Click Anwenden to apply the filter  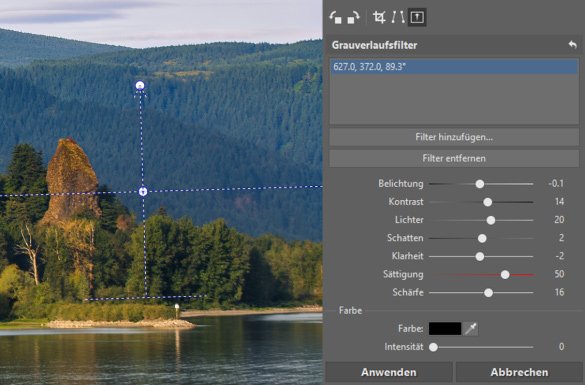(389, 372)
